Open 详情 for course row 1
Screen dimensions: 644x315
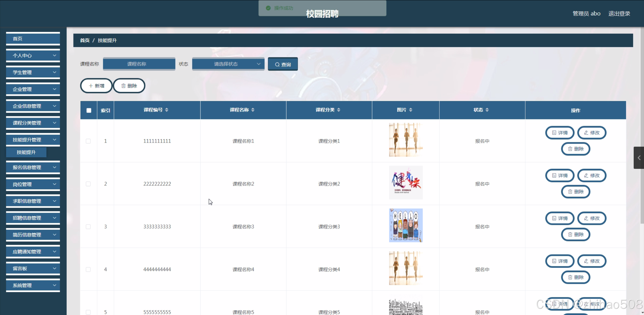tap(560, 133)
